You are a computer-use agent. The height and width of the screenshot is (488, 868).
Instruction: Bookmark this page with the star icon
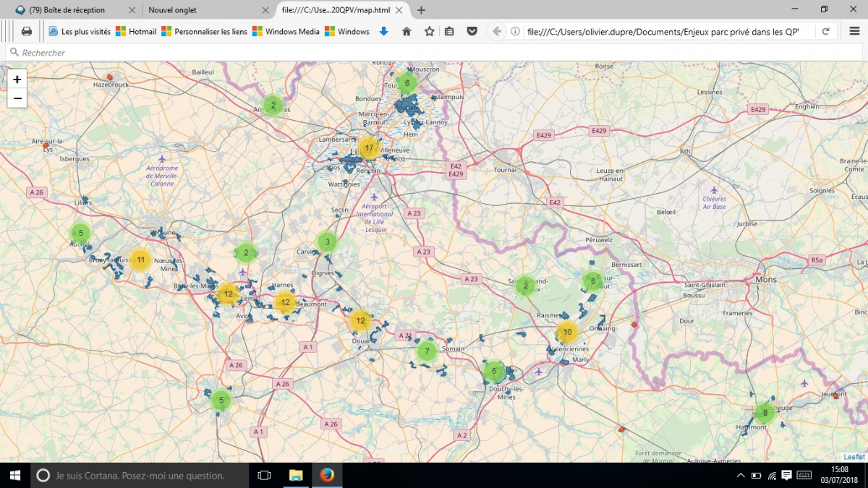coord(429,31)
